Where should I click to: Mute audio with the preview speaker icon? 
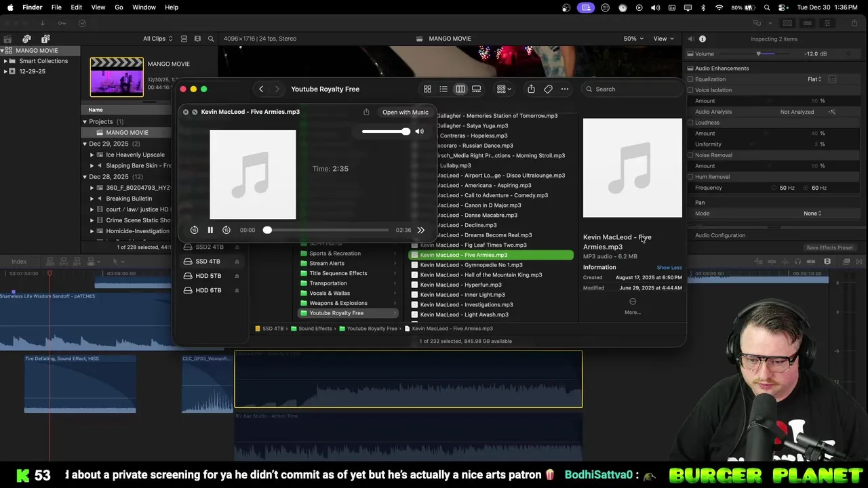click(419, 131)
